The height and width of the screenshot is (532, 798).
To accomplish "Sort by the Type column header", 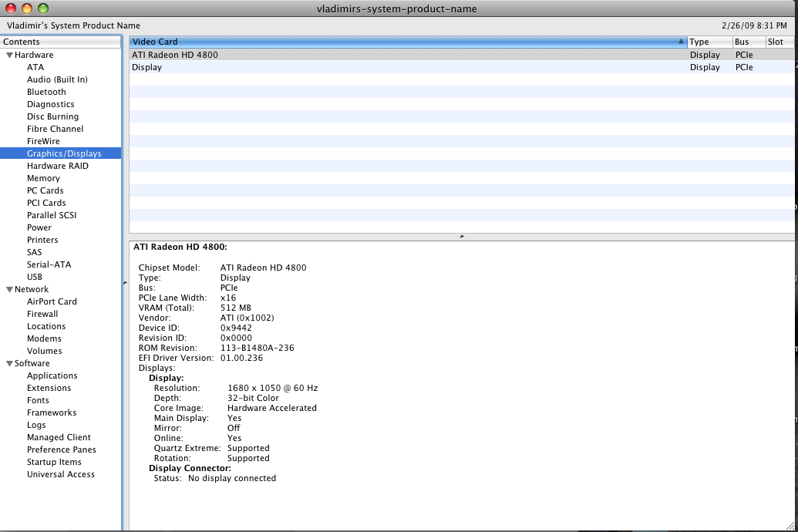I will (709, 42).
